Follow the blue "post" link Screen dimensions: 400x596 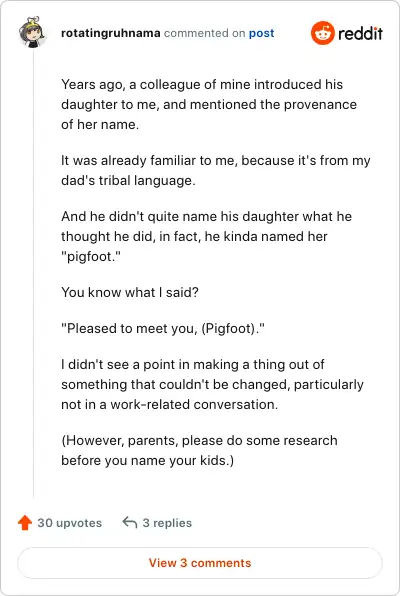[x=261, y=33]
